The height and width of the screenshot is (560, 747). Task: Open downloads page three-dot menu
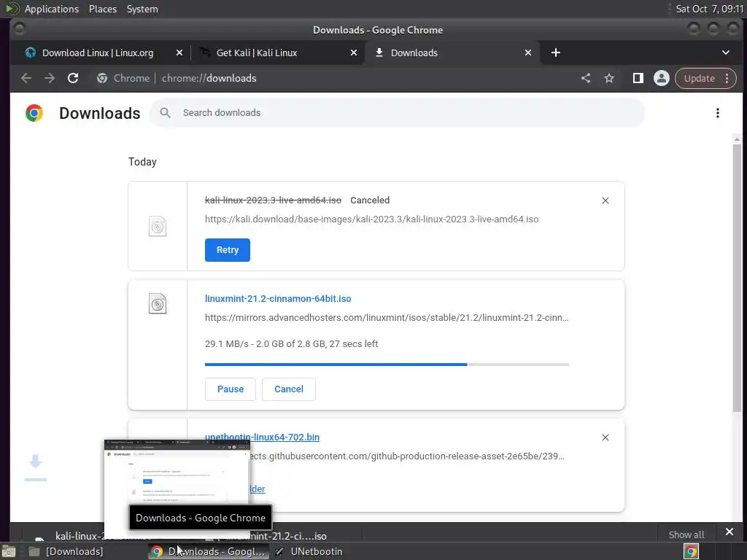coord(718,113)
